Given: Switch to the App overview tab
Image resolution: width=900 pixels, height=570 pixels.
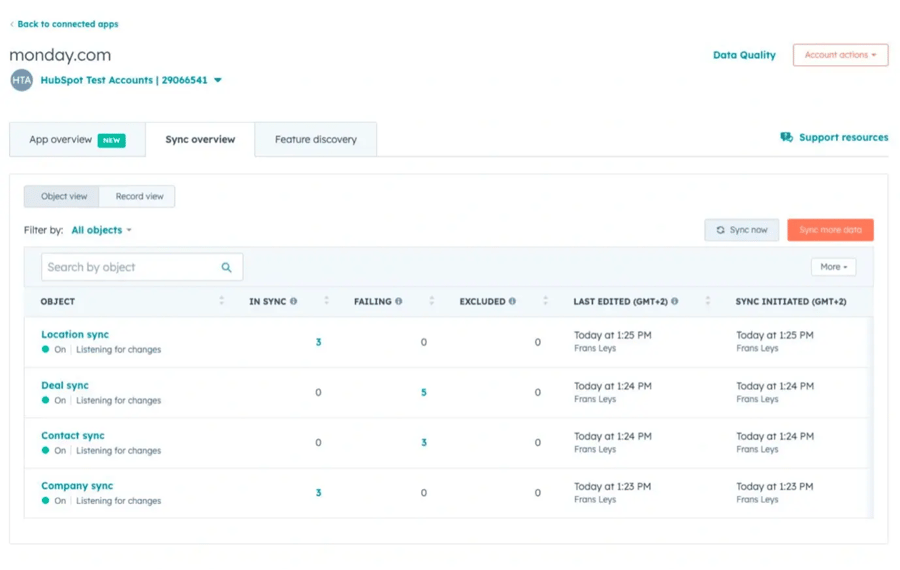Looking at the screenshot, I should point(77,139).
